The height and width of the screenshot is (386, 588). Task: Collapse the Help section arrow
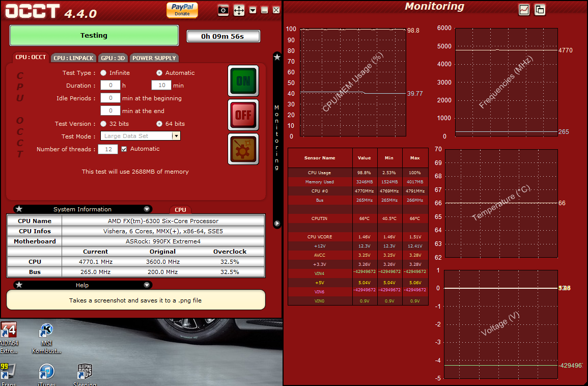pos(147,285)
